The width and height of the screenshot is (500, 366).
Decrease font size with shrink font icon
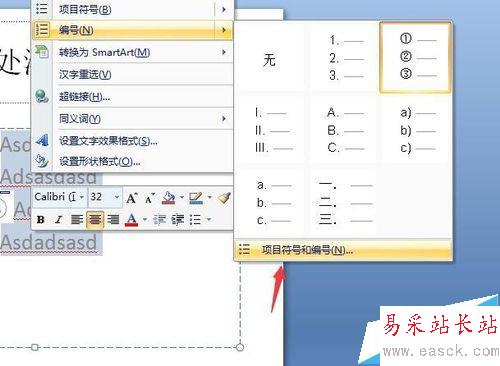150,198
